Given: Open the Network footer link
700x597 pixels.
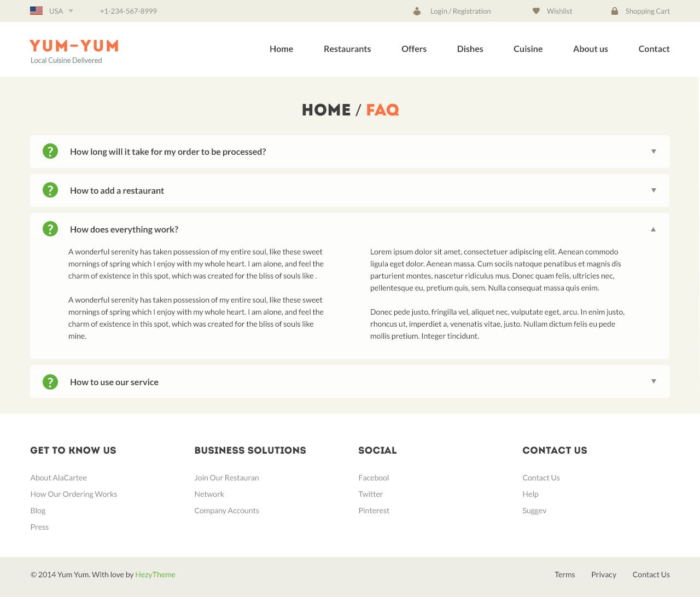Looking at the screenshot, I should click(x=209, y=494).
